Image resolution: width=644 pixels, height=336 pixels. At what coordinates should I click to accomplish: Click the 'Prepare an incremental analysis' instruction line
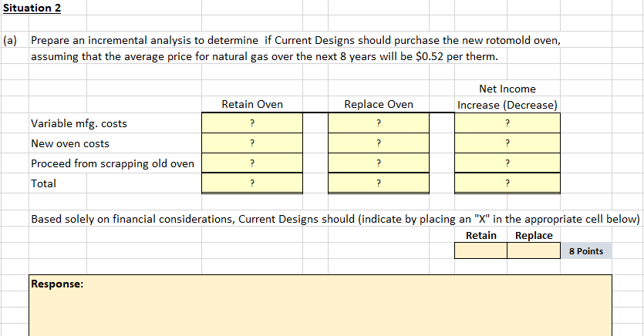click(295, 40)
